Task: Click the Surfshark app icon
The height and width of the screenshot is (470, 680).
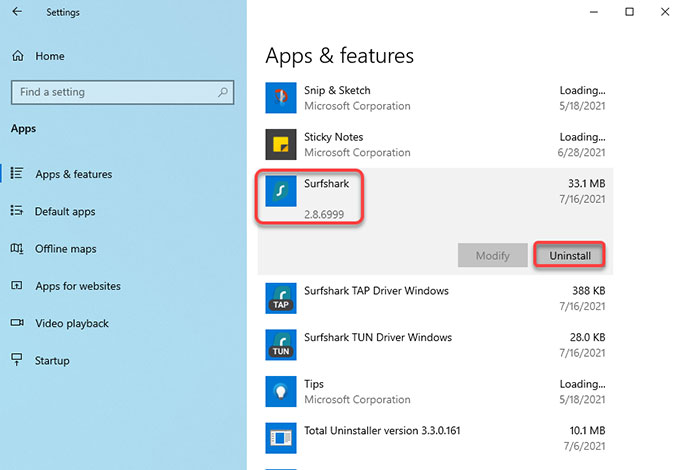Action: point(281,191)
